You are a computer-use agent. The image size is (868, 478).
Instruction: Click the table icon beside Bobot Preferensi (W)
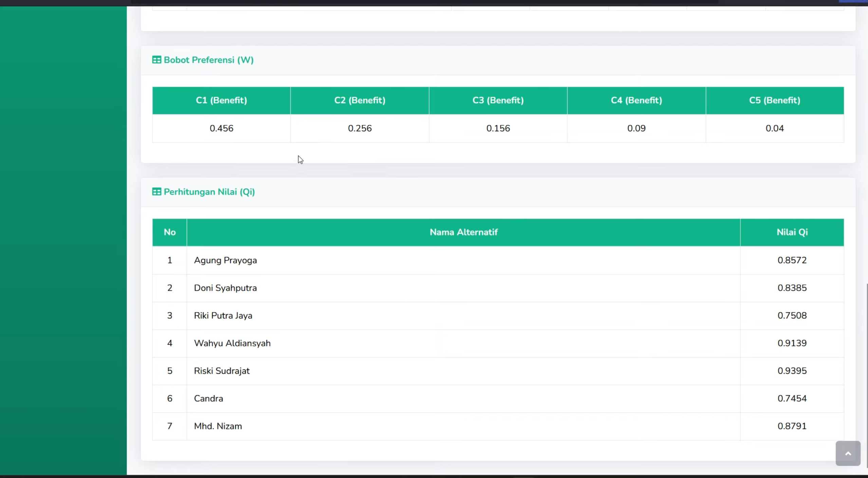[x=156, y=60]
